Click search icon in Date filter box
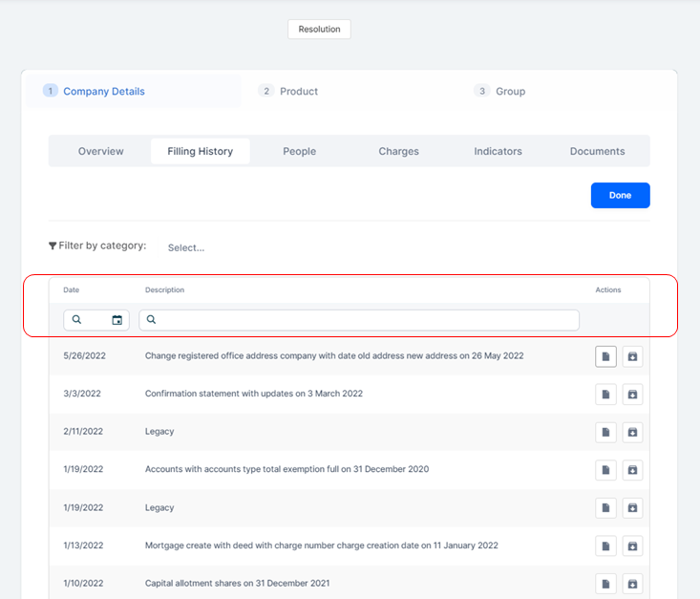700x599 pixels. click(77, 320)
